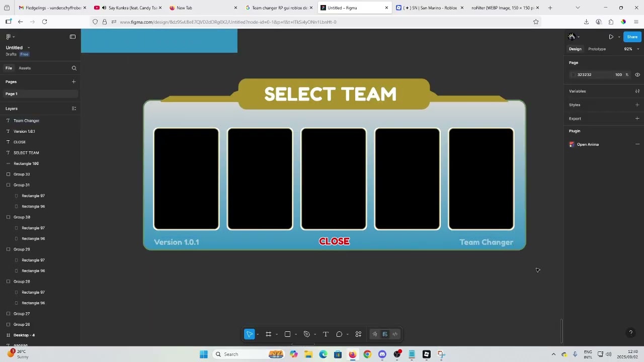Switch to the Design tab
This screenshot has height=362, width=644.
coord(575,49)
